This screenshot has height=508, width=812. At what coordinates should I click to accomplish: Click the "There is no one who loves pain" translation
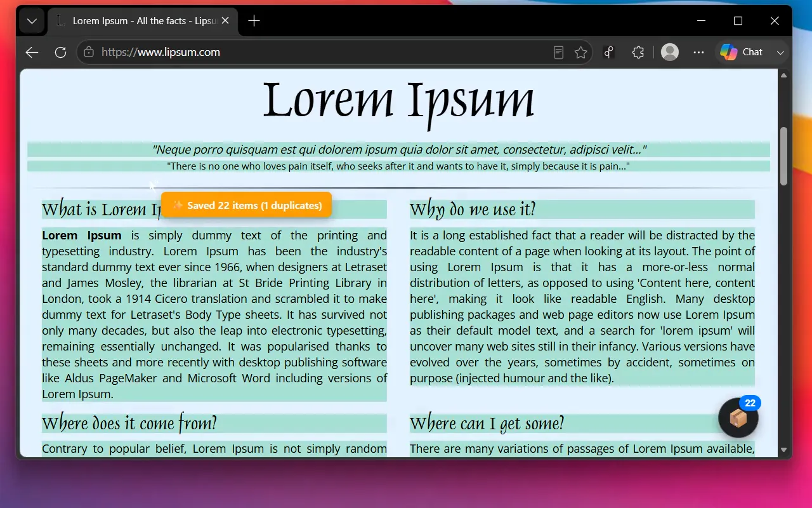pyautogui.click(x=398, y=166)
